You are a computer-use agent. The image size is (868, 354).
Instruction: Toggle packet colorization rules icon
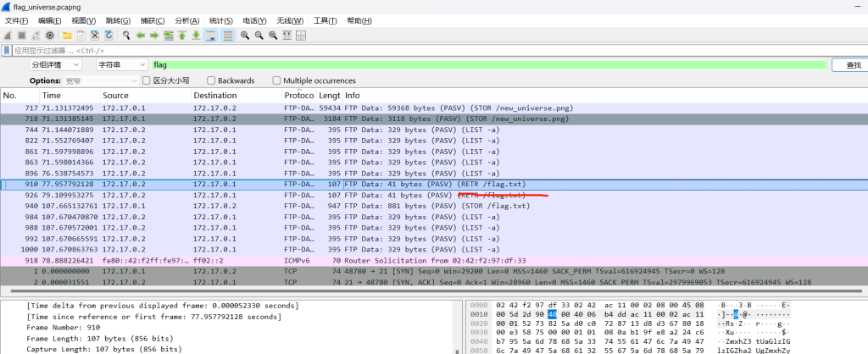coord(227,36)
